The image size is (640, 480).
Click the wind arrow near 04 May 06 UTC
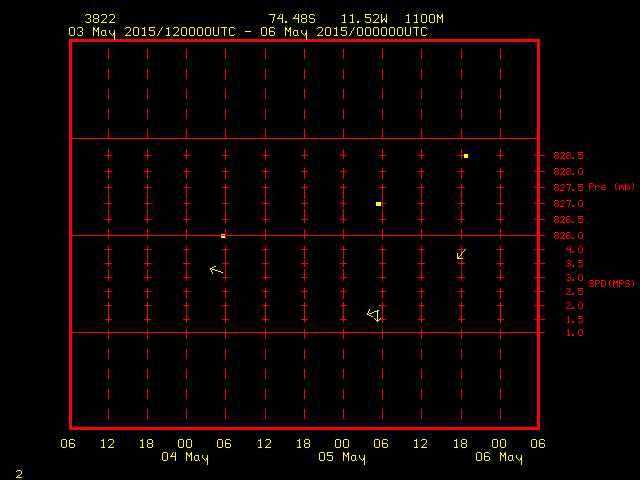click(216, 270)
